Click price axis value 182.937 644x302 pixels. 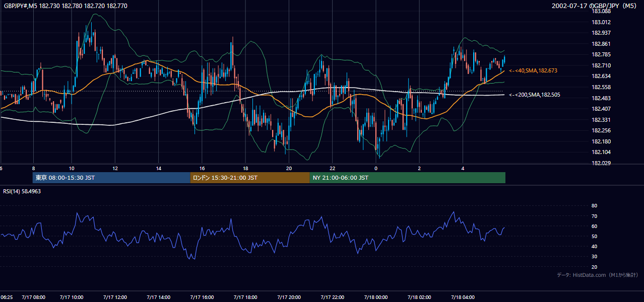(601, 33)
